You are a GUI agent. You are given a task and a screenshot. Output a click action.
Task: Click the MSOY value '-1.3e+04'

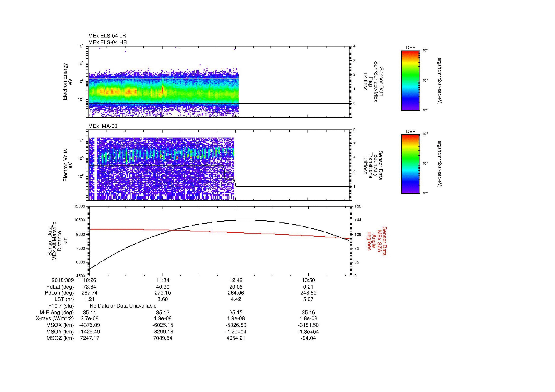click(x=308, y=332)
